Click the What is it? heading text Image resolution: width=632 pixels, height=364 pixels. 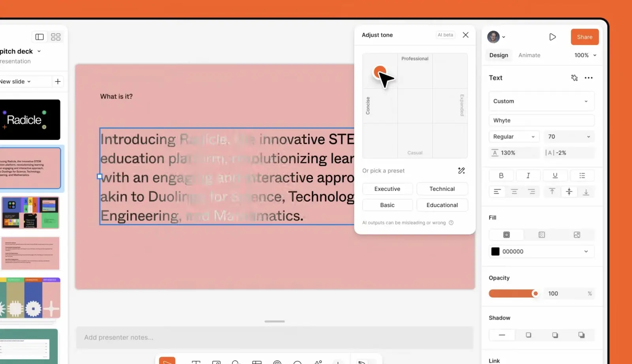(117, 96)
